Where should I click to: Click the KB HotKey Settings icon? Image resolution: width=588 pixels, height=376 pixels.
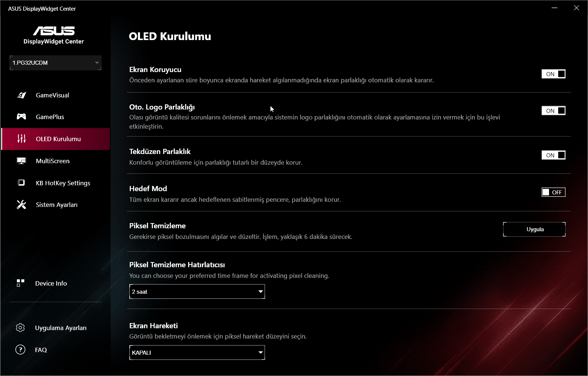pos(21,183)
